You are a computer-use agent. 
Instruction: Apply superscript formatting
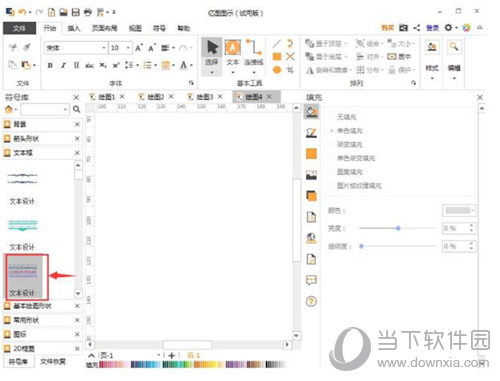(116, 65)
